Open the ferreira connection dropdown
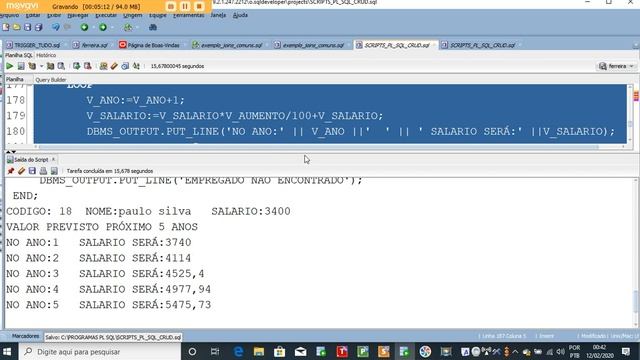 pyautogui.click(x=616, y=66)
